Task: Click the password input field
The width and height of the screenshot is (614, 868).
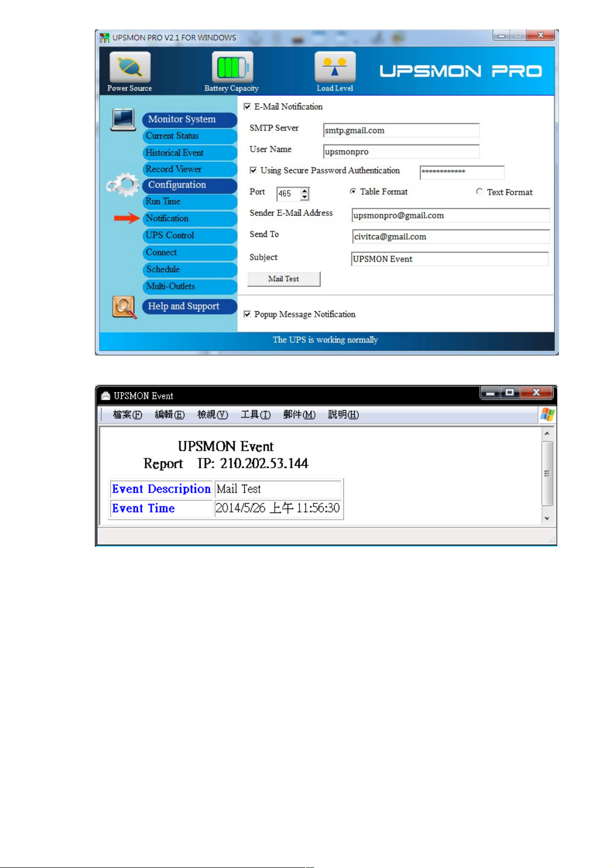Action: pyautogui.click(x=462, y=172)
